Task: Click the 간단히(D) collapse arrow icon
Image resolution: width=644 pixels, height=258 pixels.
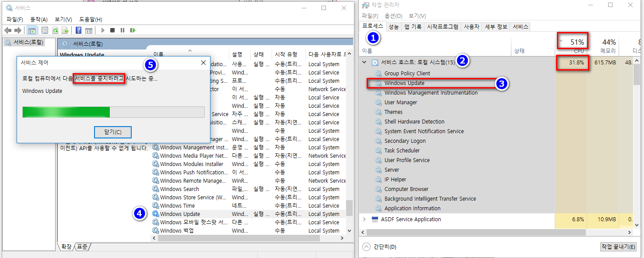Action: coord(367,247)
